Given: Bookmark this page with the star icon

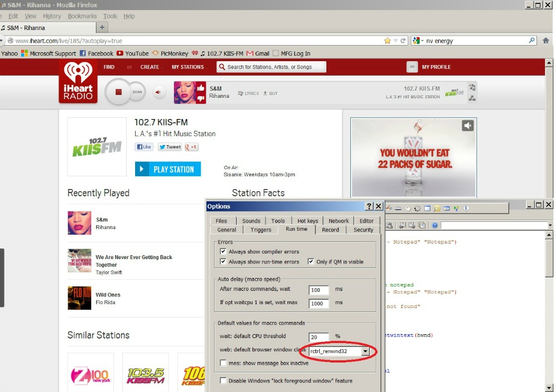Looking at the screenshot, I should (388, 41).
